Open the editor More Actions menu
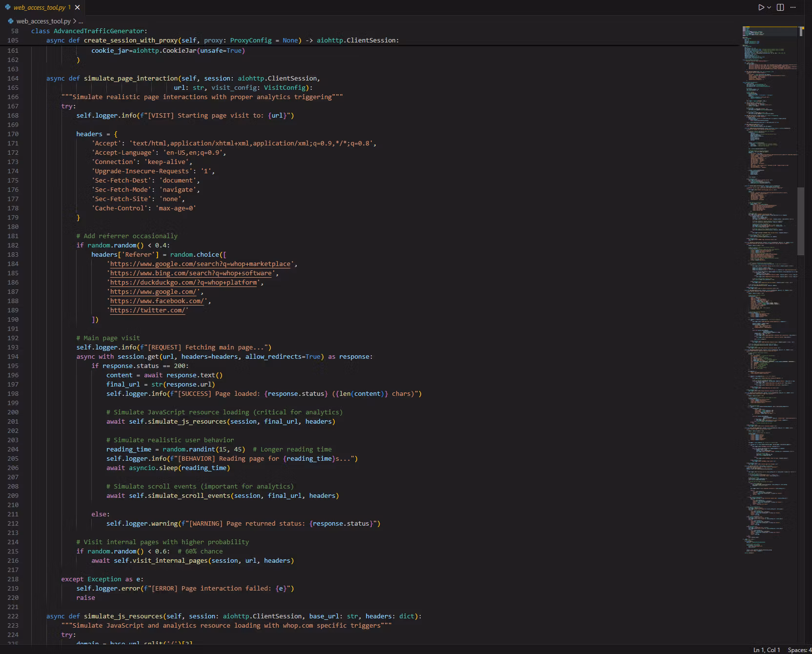The image size is (812, 654). 793,7
